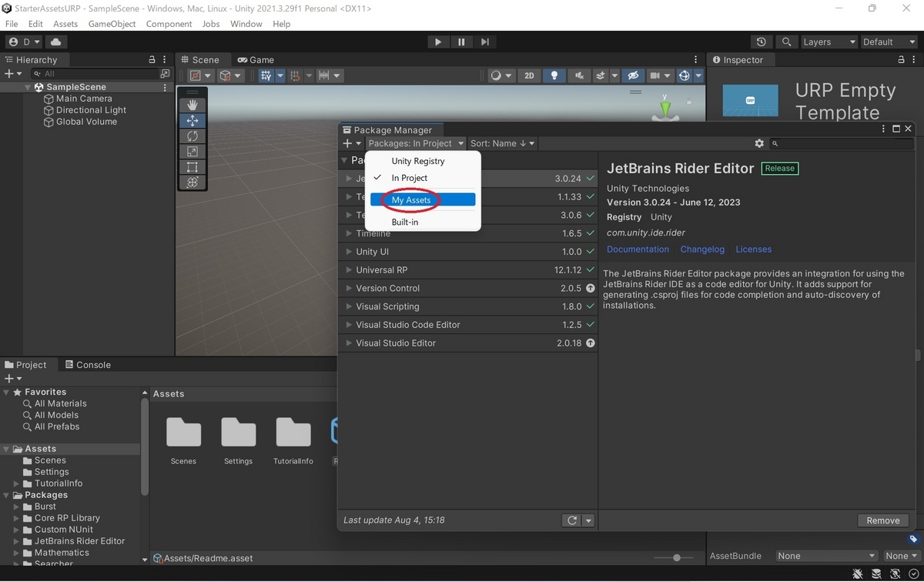Expand the Universal RP package entry
The width and height of the screenshot is (924, 582).
[x=349, y=270]
